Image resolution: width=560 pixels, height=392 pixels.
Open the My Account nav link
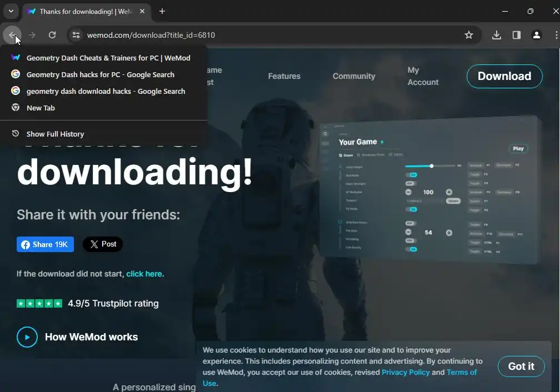point(423,76)
